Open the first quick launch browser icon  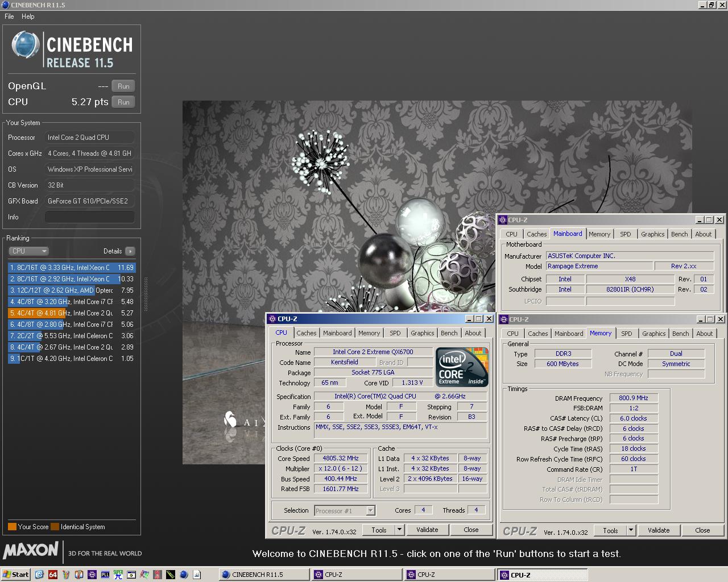click(39, 575)
